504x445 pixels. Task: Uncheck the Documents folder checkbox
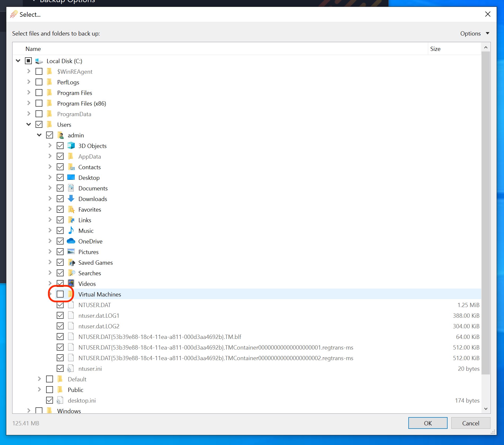coord(60,188)
